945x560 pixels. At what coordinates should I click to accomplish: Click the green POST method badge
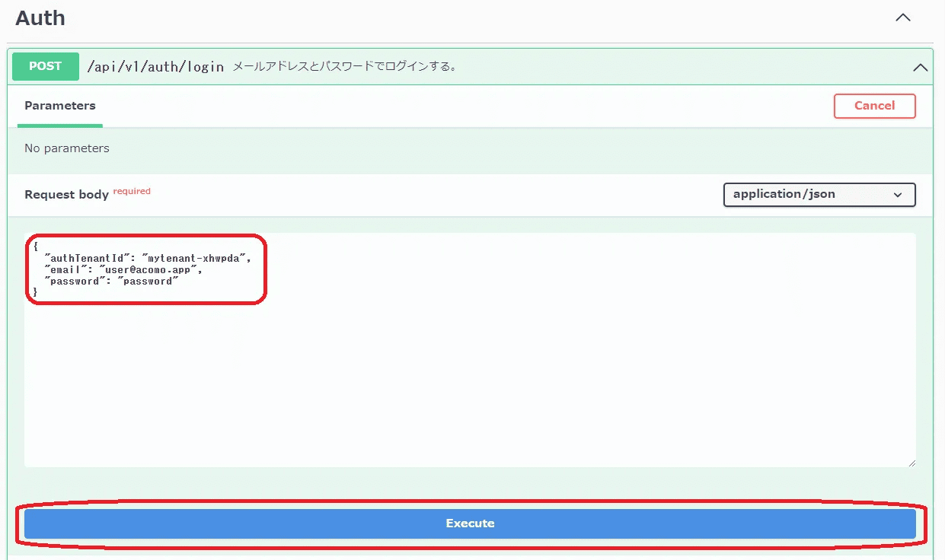click(46, 66)
